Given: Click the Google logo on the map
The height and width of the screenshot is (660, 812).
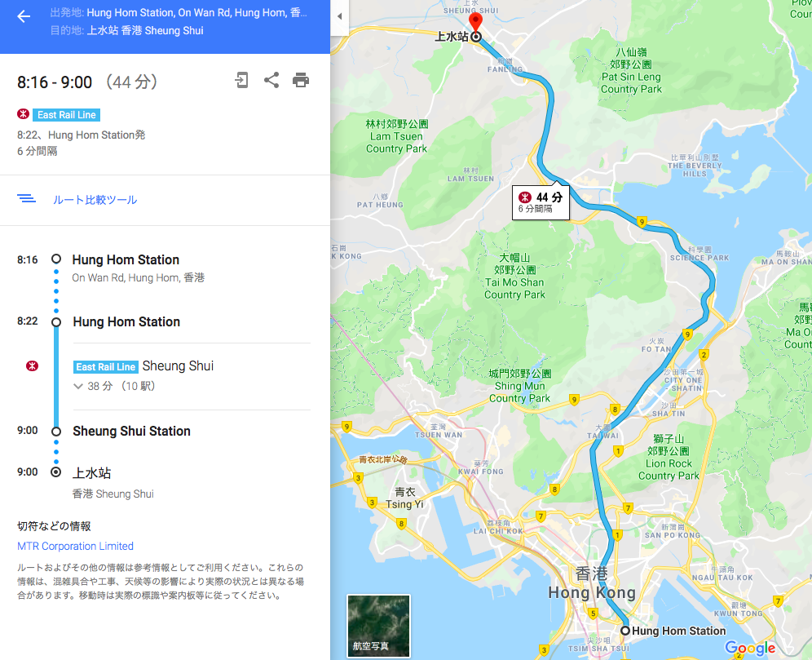Looking at the screenshot, I should 750,647.
